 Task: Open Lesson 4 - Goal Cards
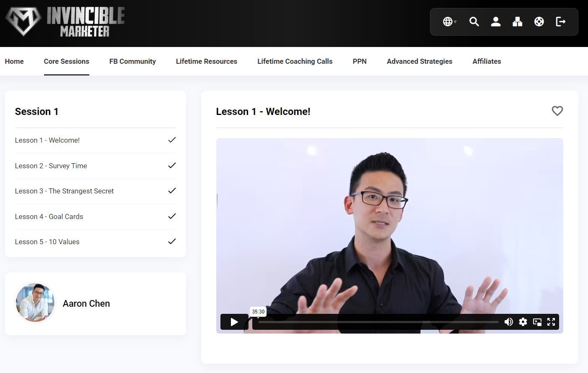pyautogui.click(x=96, y=216)
